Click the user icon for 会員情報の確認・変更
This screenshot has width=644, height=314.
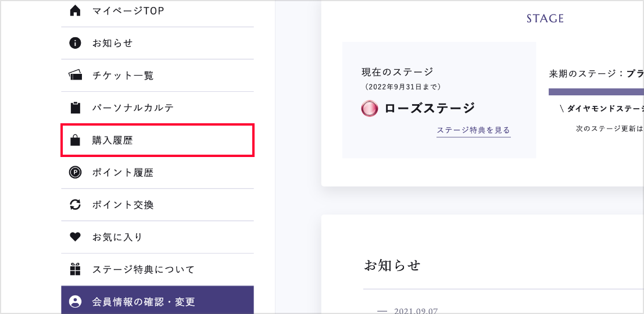click(x=75, y=302)
